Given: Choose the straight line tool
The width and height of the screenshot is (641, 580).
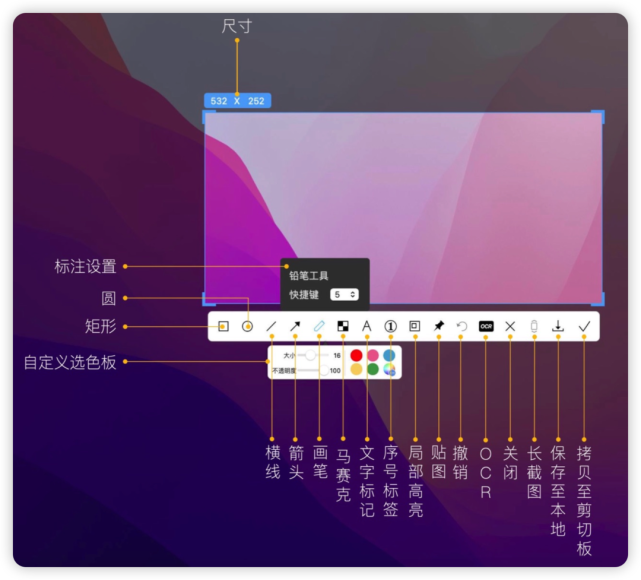Looking at the screenshot, I should pyautogui.click(x=271, y=326).
